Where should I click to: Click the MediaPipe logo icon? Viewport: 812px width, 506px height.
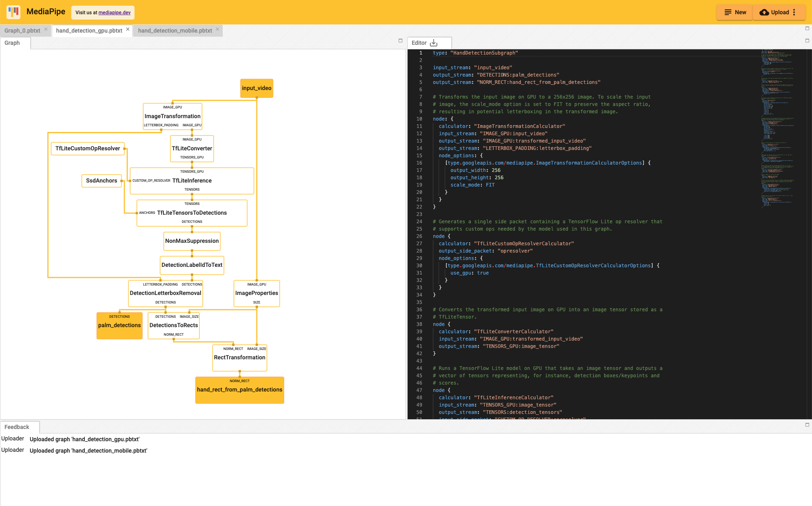click(14, 12)
